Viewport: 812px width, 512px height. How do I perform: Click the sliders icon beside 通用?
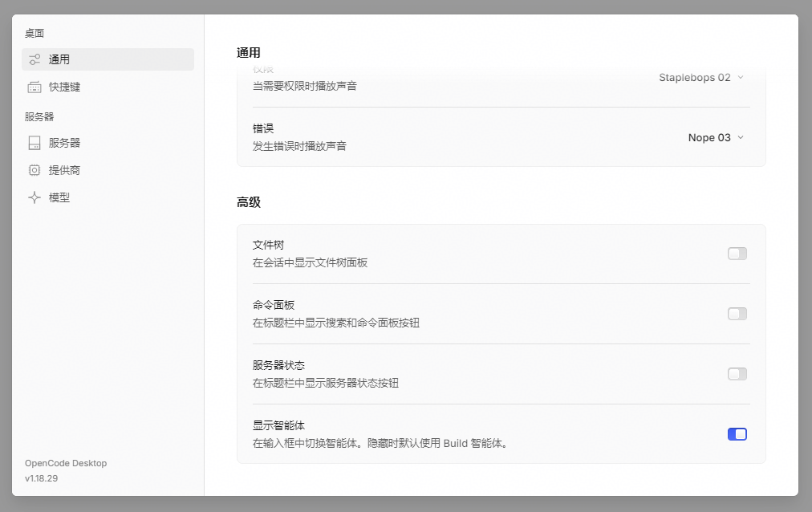tap(35, 59)
